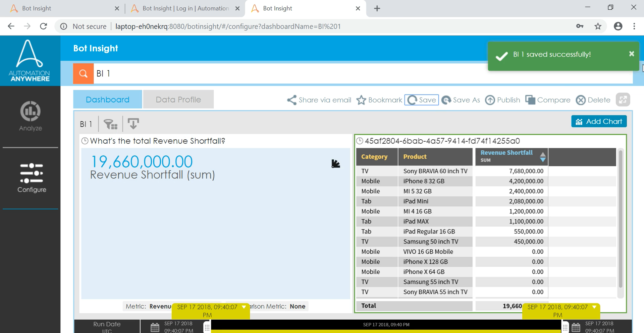Click the Product column header

pyautogui.click(x=435, y=157)
